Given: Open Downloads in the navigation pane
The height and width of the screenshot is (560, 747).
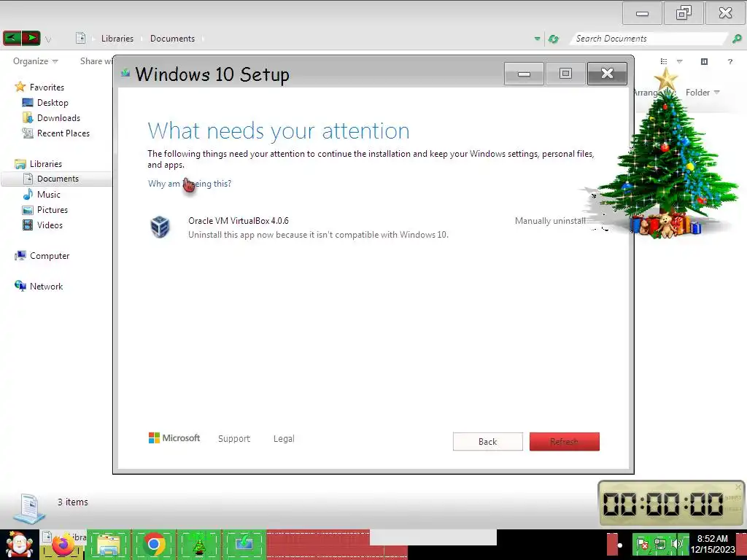Looking at the screenshot, I should (x=58, y=117).
